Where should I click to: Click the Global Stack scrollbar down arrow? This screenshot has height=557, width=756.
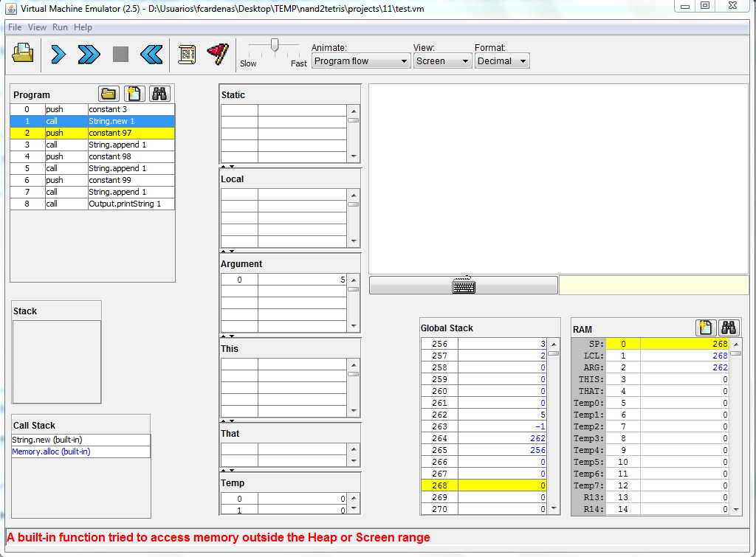point(553,508)
